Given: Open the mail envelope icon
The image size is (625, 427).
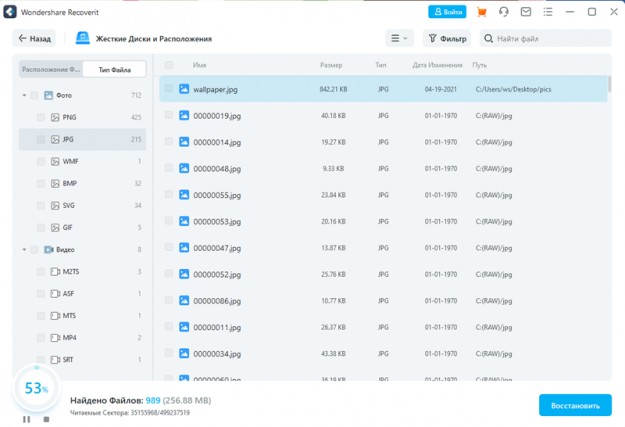Looking at the screenshot, I should click(525, 12).
